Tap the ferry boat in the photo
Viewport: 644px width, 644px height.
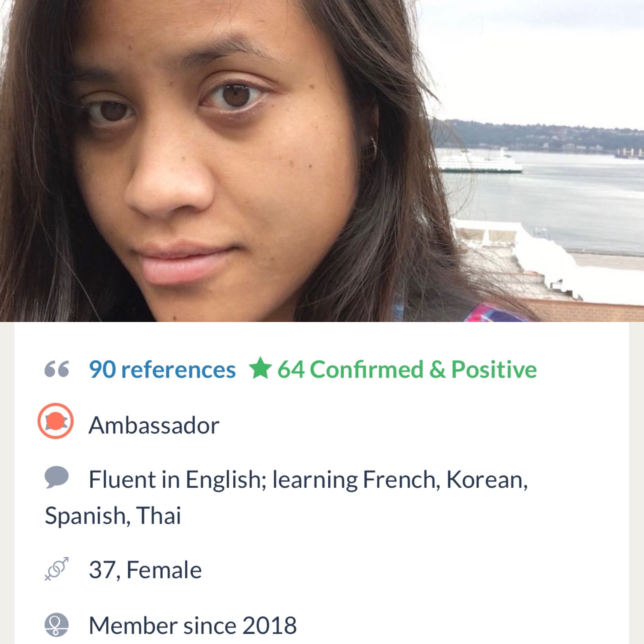point(479,162)
